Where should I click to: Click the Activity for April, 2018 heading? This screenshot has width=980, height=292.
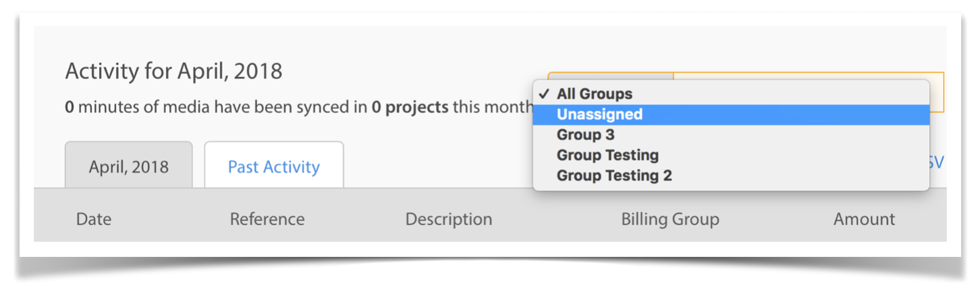[x=173, y=71]
